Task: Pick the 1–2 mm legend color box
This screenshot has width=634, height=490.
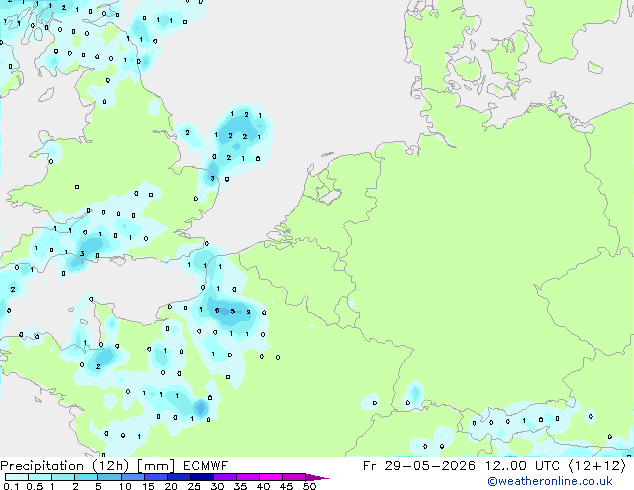Action: (x=63, y=477)
